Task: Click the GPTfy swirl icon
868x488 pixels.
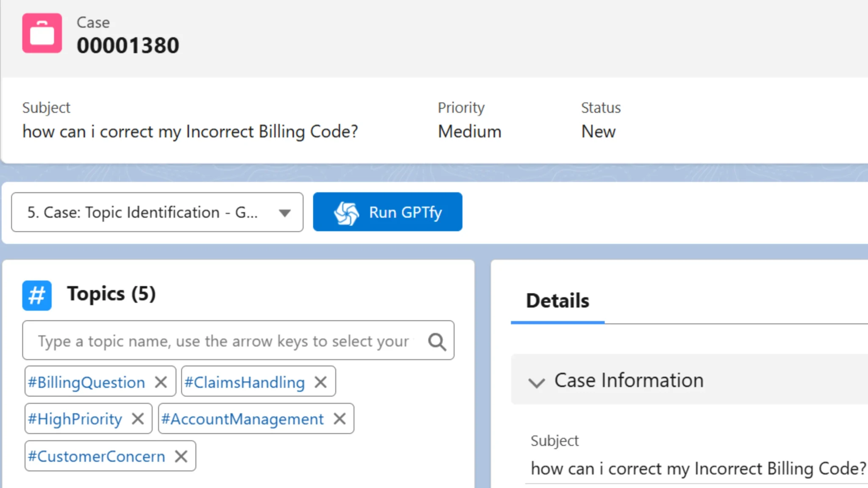Action: point(346,212)
